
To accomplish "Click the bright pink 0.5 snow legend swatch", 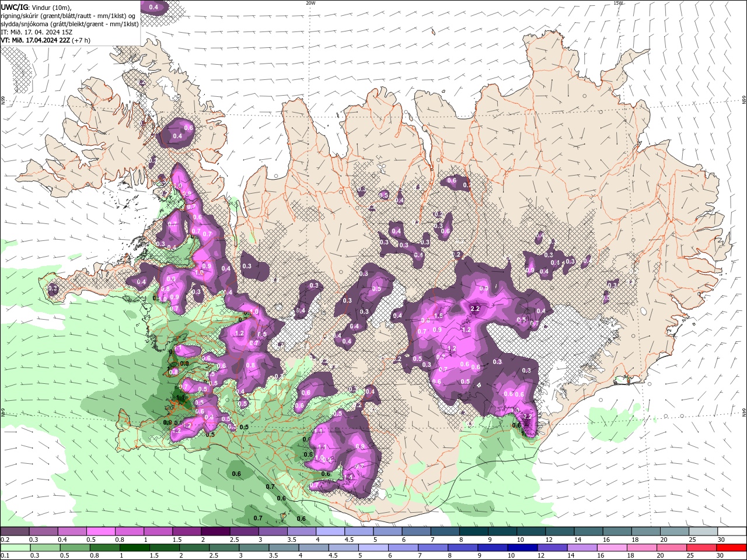I will point(100,531).
